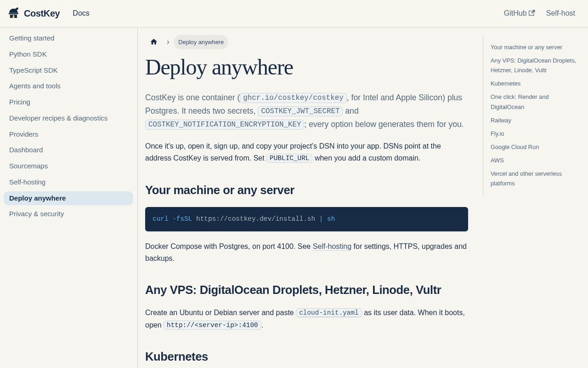This screenshot has height=368, width=588.
Task: Jump to Your machine or any server
Action: pyautogui.click(x=526, y=47)
